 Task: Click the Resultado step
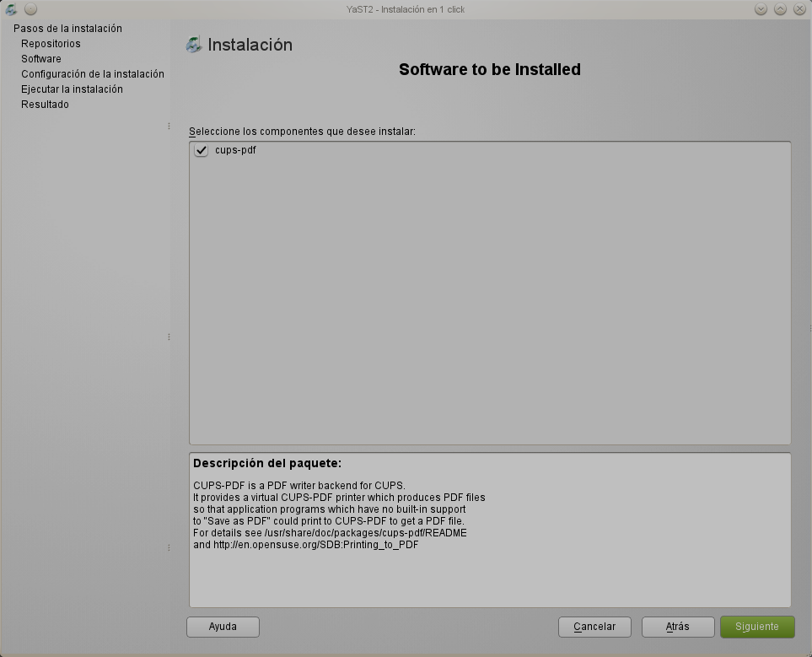pos(45,104)
